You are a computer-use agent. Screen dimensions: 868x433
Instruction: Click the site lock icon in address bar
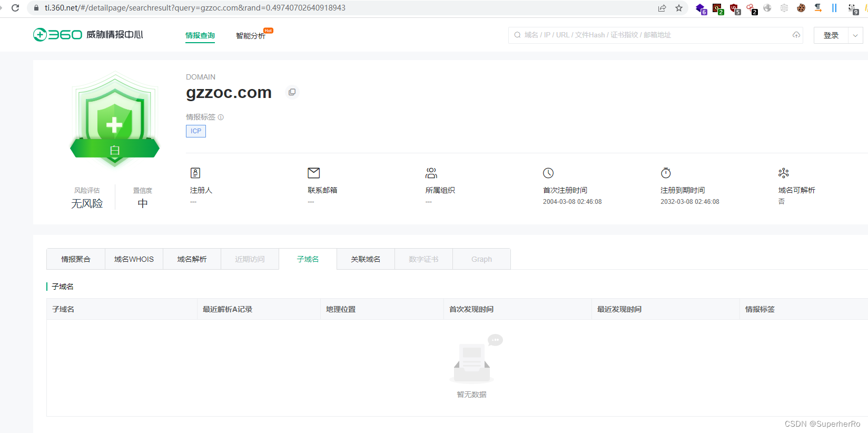(36, 8)
